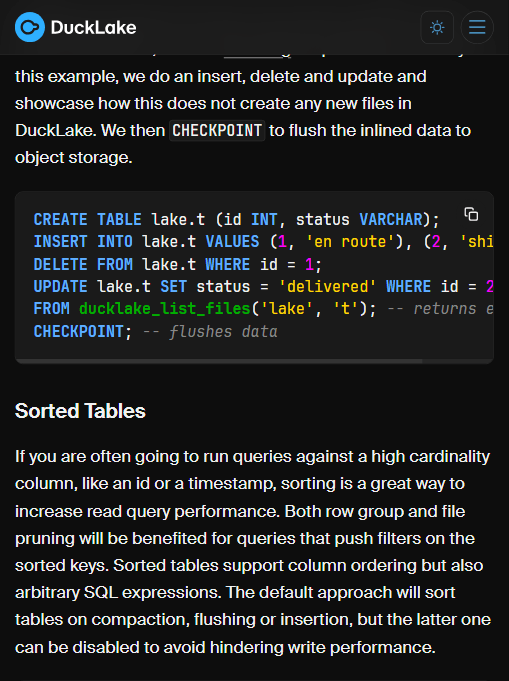Toggle the light/dark theme sun button
This screenshot has height=681, width=509.
(437, 27)
